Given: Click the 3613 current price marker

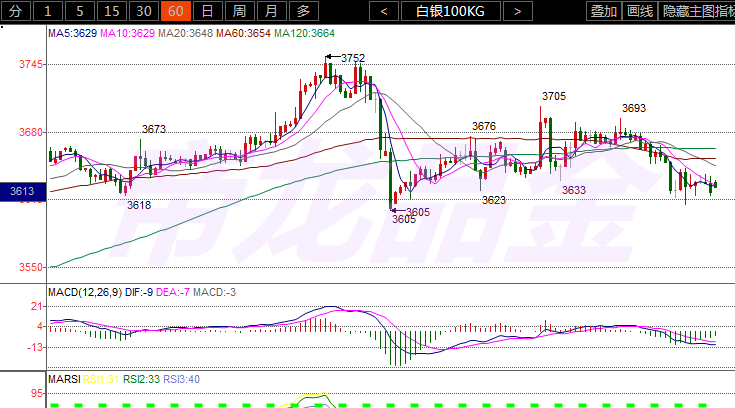Looking at the screenshot, I should [x=22, y=191].
